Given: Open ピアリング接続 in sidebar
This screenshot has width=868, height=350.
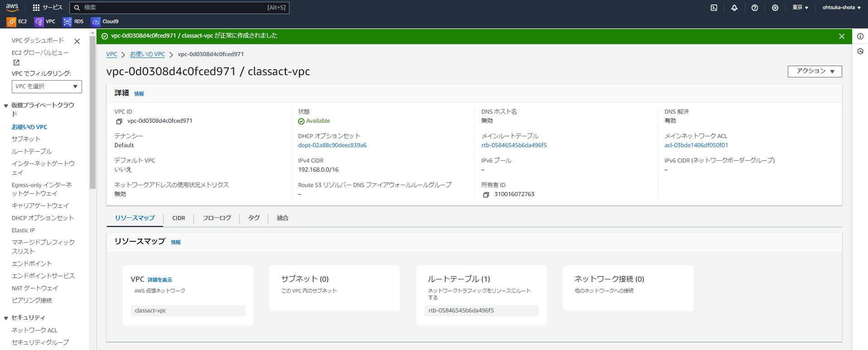Looking at the screenshot, I should pos(32,301).
